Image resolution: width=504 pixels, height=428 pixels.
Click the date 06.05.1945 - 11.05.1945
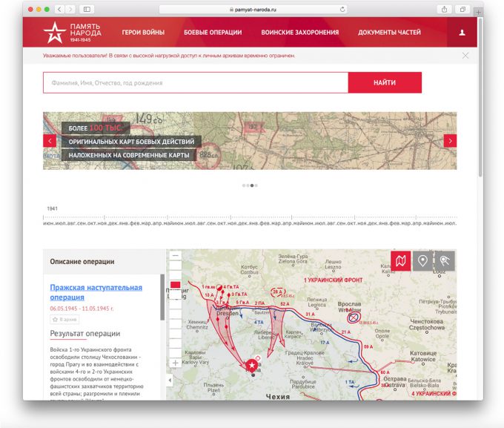(82, 309)
